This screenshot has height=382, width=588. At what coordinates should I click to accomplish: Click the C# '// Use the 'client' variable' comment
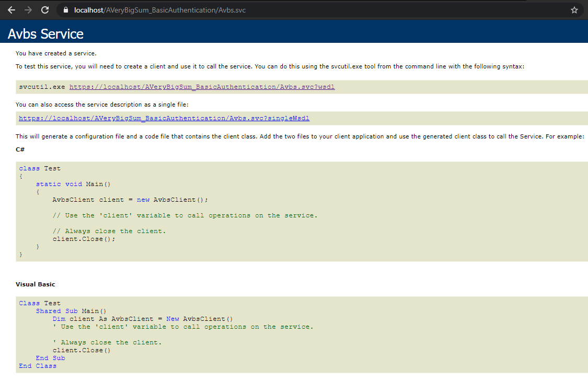(185, 215)
